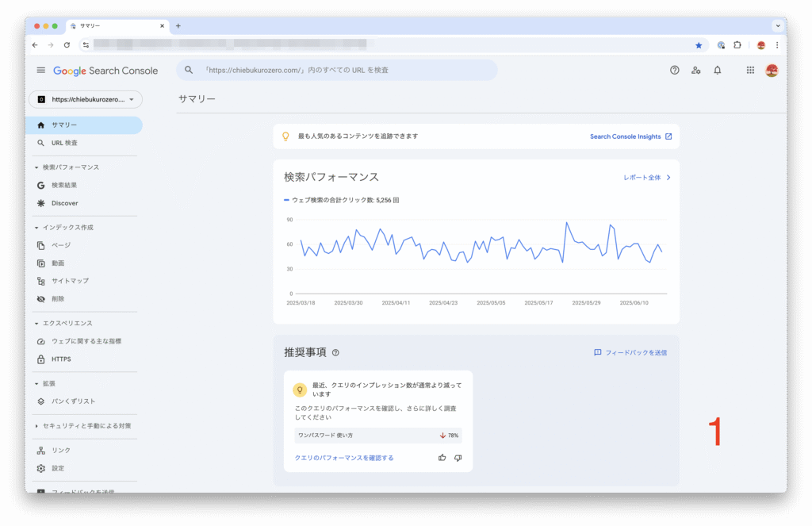The image size is (812, 526).
Task: Click the Chrome profile avatar in toolbar
Action: (760, 45)
